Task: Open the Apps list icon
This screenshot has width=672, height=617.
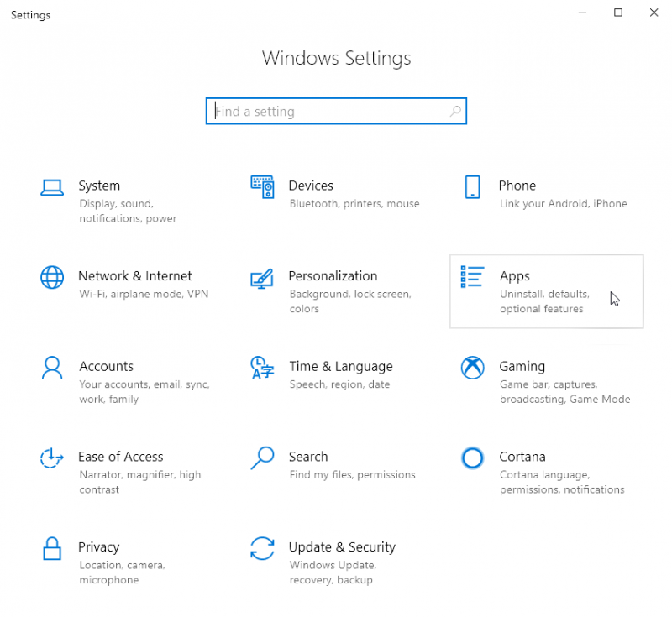Action: [472, 277]
